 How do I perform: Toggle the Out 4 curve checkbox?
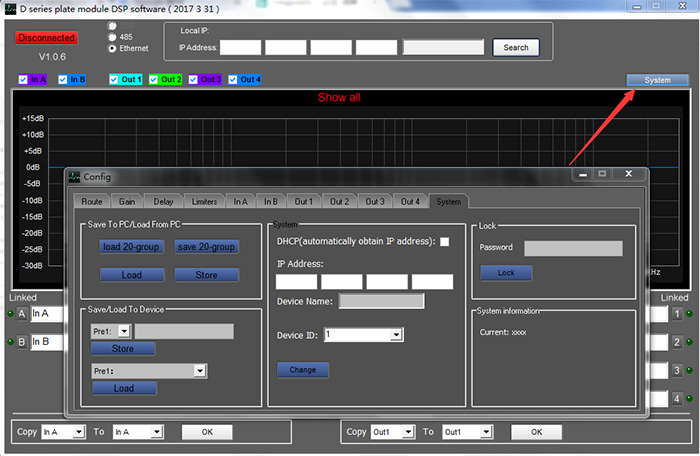tap(233, 79)
